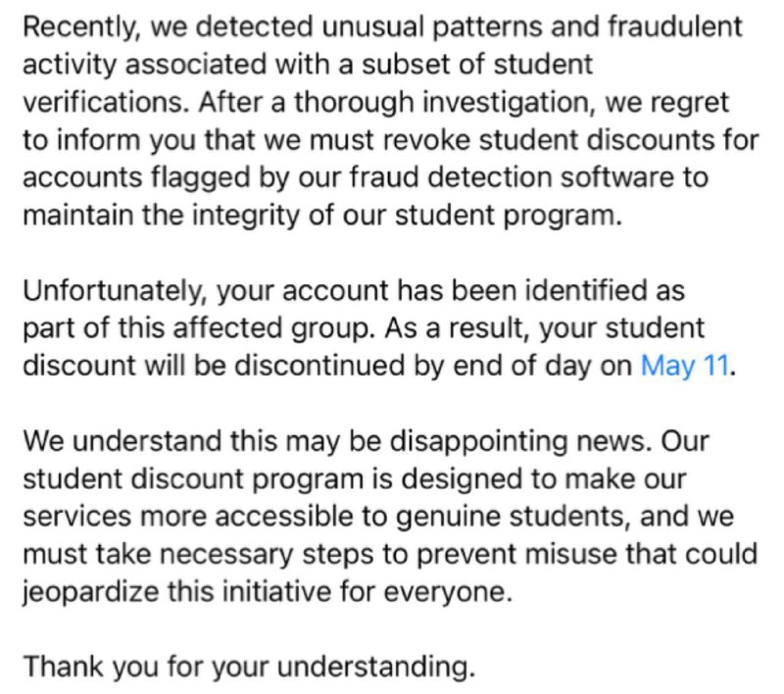The width and height of the screenshot is (784, 694).
Task: Click the word "Recently" at the start
Action: 79,27
